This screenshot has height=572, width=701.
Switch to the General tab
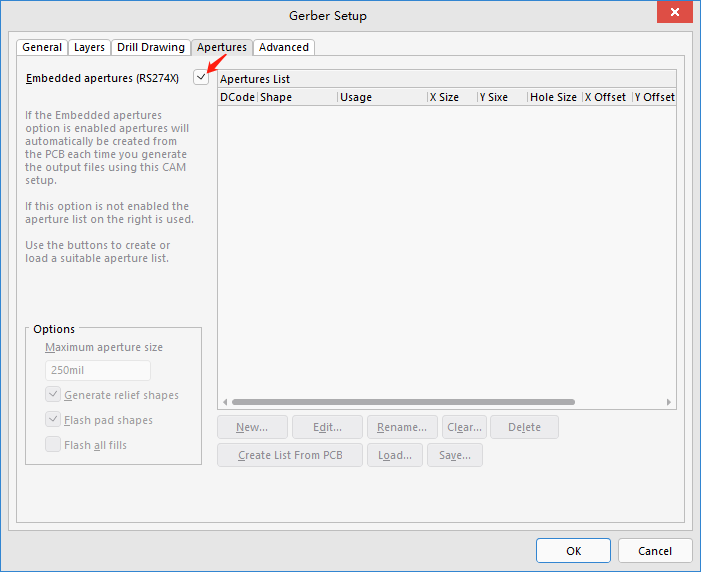click(42, 47)
